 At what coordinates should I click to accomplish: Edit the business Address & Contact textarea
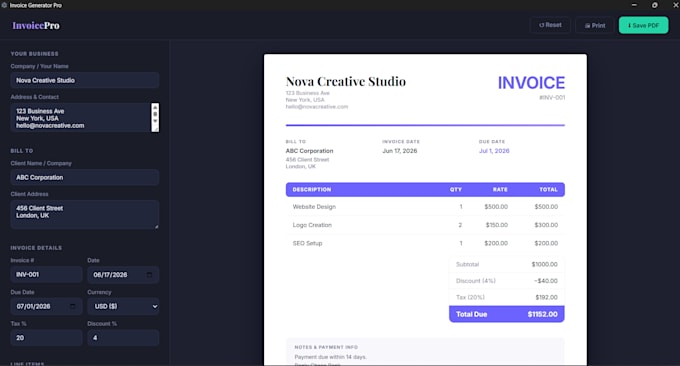point(81,118)
